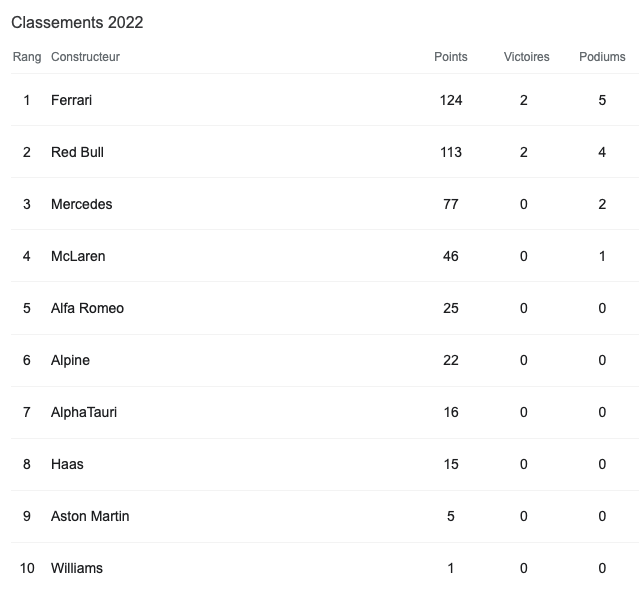Click Mercedes' 77 points value
Image resolution: width=639 pixels, height=592 pixels.
coord(451,204)
